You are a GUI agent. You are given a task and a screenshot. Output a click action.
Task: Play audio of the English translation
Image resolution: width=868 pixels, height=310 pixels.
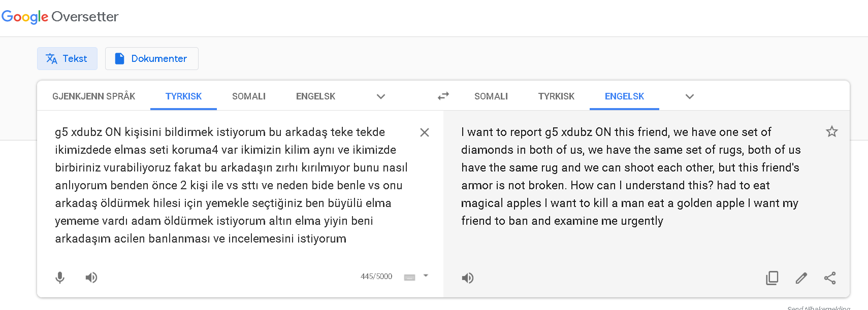pyautogui.click(x=467, y=278)
